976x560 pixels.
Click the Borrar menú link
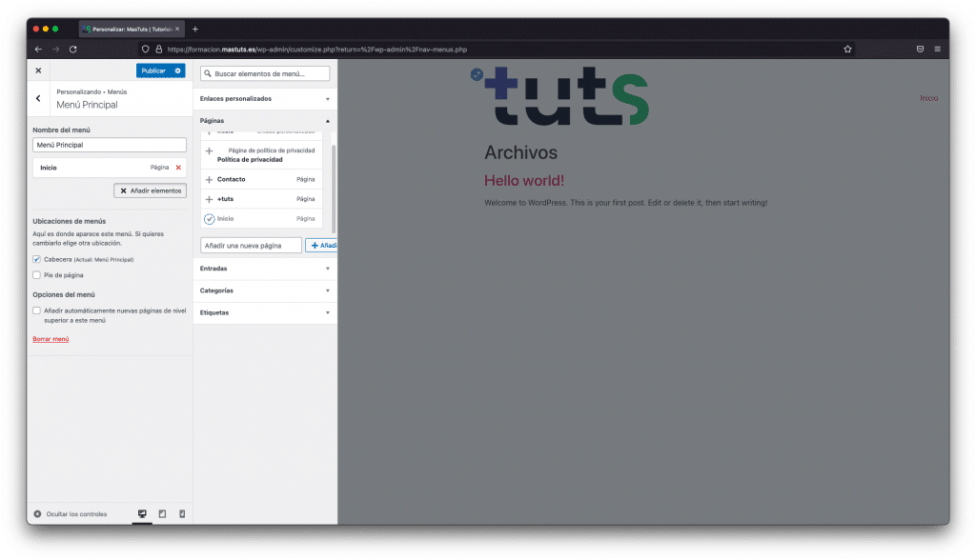(x=51, y=339)
